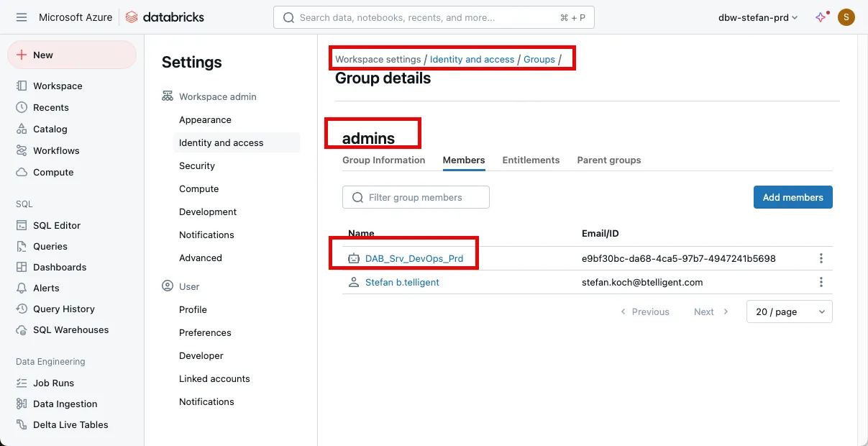Open Dashboards in the sidebar

click(x=60, y=267)
